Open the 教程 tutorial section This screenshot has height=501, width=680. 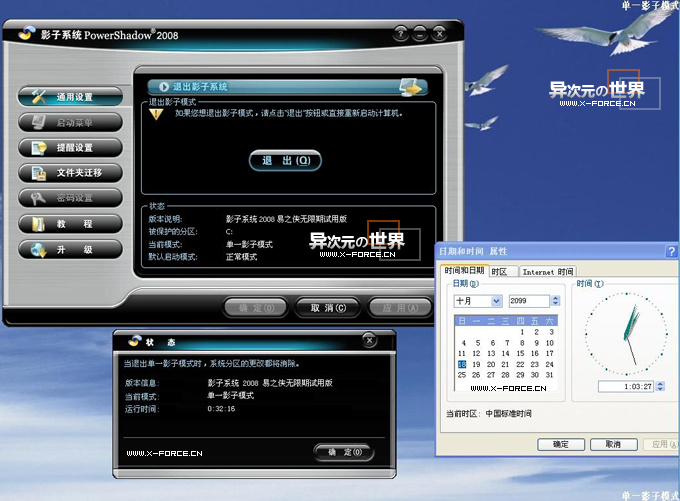[x=70, y=224]
